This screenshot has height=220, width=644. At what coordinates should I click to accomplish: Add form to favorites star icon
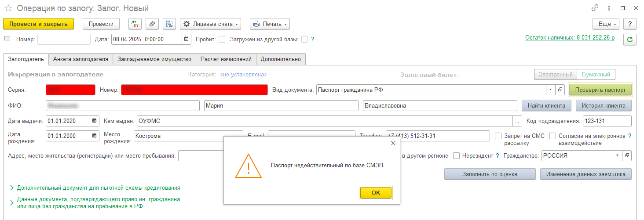[8, 8]
